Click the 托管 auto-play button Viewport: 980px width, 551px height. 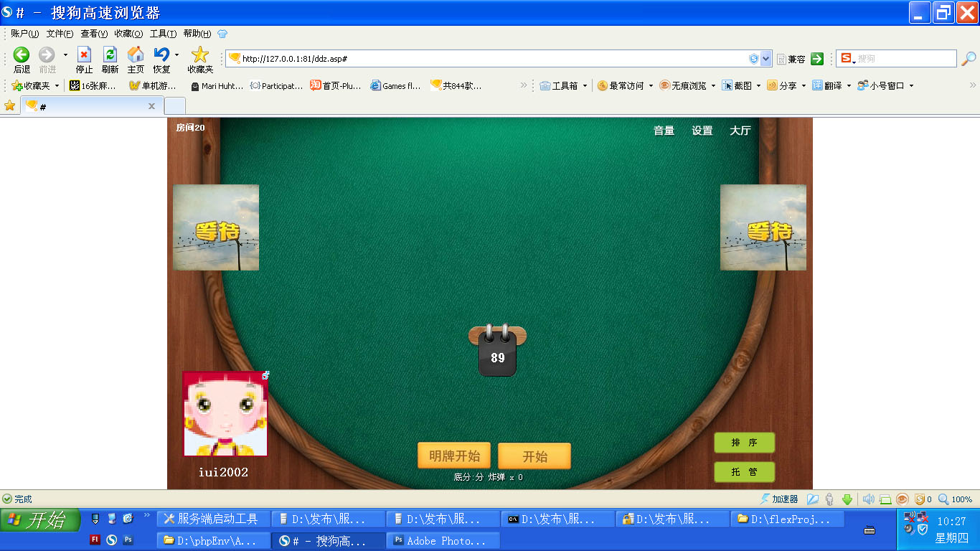[x=745, y=472]
